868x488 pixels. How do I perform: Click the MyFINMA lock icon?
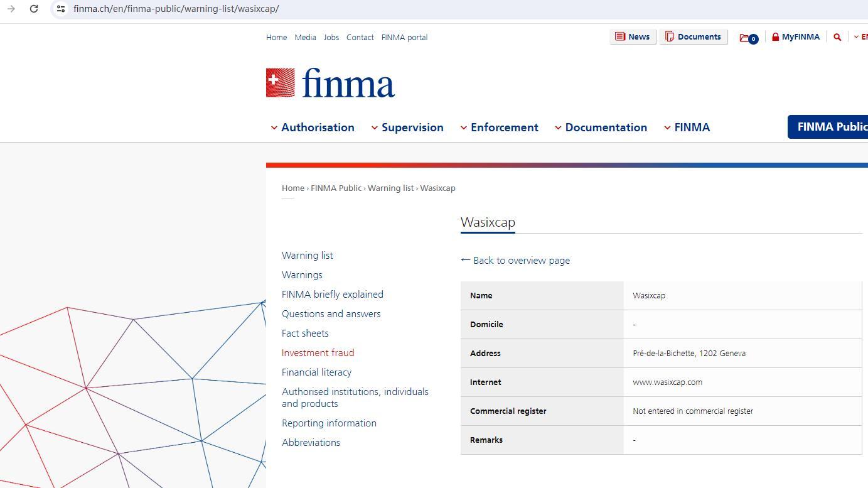[x=776, y=37]
